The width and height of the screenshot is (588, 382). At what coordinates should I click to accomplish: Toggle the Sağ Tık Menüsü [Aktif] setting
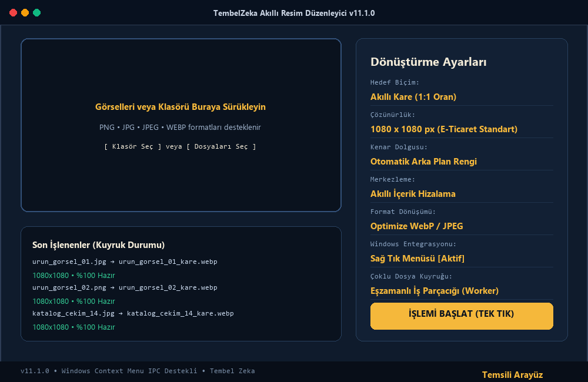pyautogui.click(x=417, y=258)
